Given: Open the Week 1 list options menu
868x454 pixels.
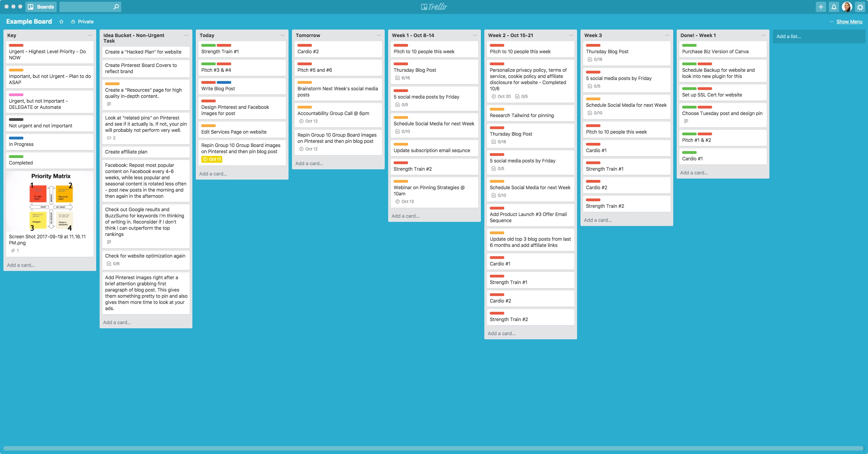Looking at the screenshot, I should pyautogui.click(x=475, y=35).
